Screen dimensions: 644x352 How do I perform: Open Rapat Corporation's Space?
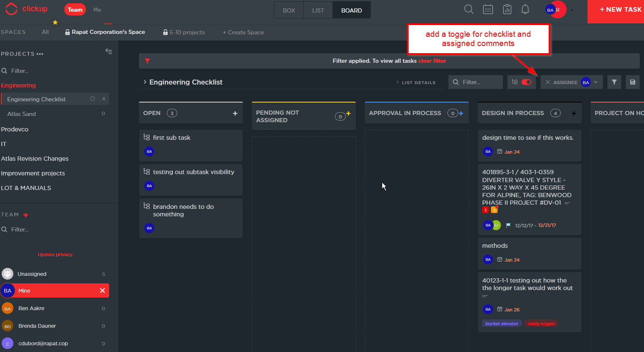pyautogui.click(x=105, y=32)
